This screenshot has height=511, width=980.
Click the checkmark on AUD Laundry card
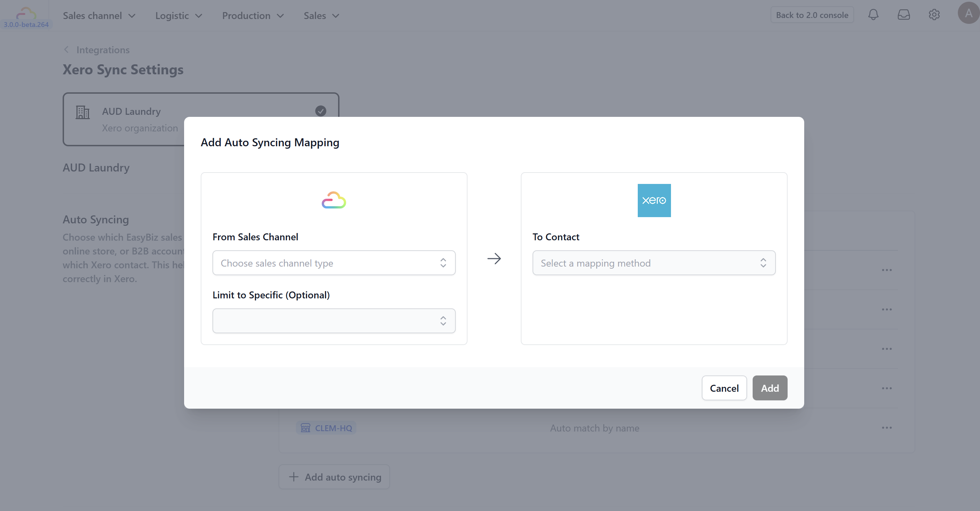point(321,111)
